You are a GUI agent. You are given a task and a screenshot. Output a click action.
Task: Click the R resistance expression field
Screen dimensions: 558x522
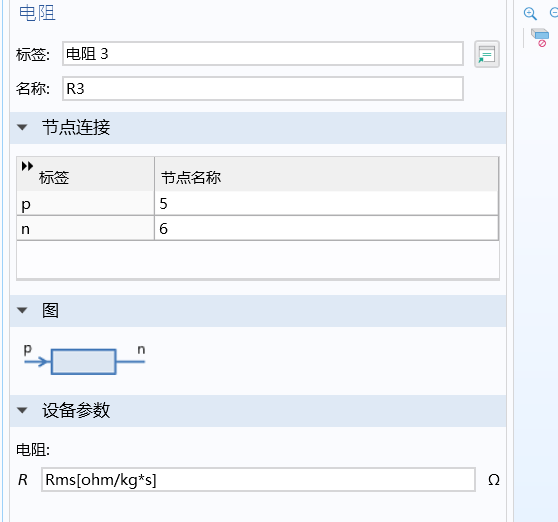[258, 480]
